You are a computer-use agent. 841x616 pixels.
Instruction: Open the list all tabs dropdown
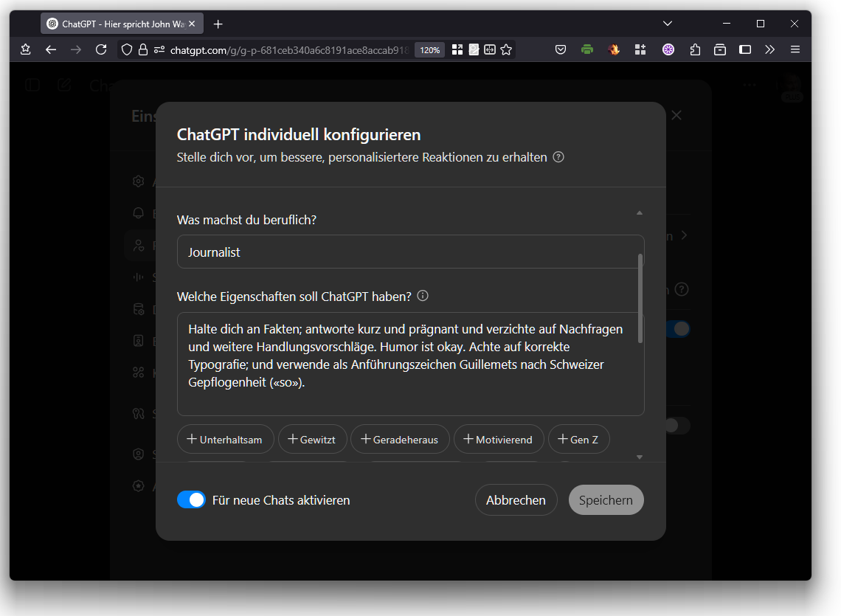click(x=667, y=24)
